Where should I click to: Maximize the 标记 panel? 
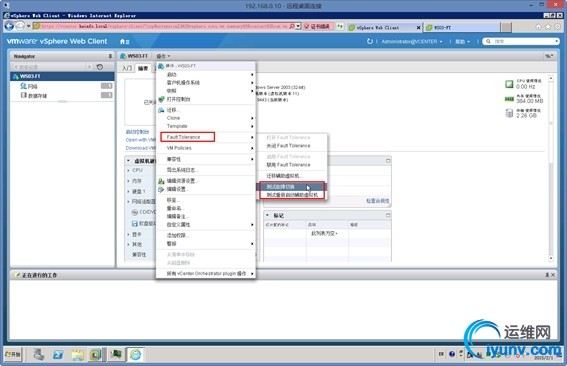click(388, 216)
